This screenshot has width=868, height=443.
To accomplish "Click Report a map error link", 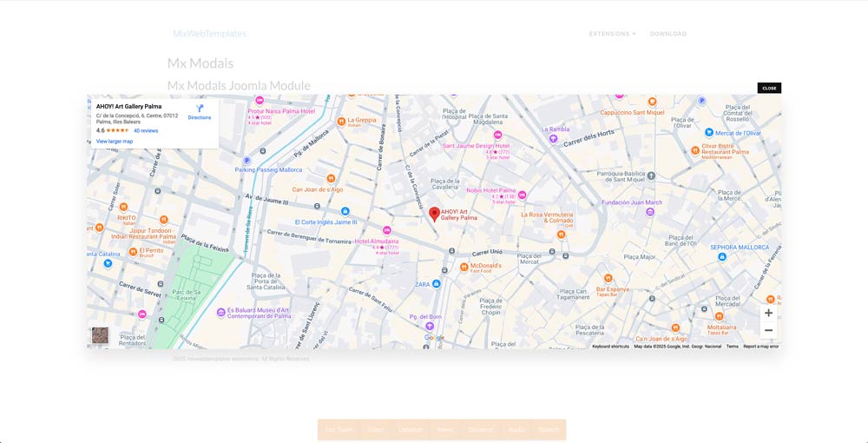I will 760,347.
